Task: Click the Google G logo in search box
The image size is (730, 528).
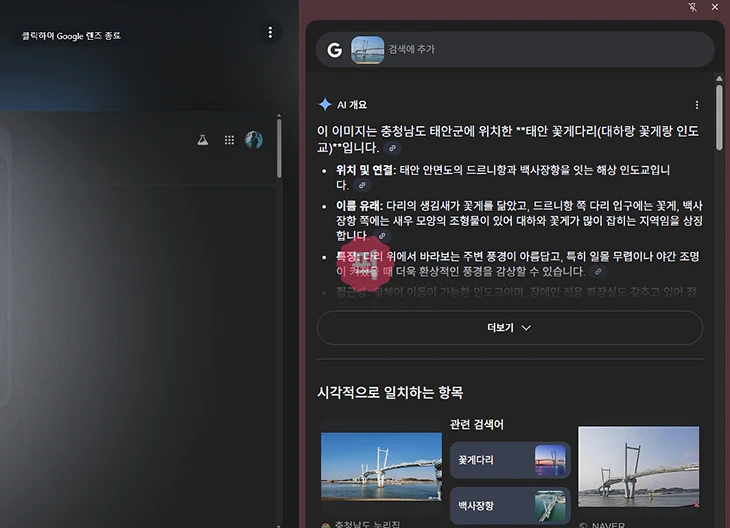Action: (334, 49)
